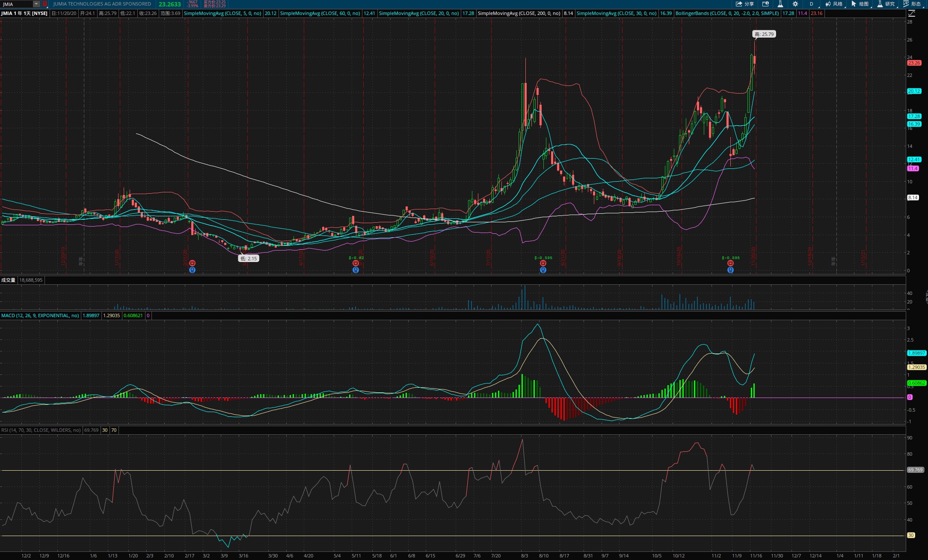Click the 8.14 SMA200 axis tag
Screen dimensions: 928x560
point(913,197)
